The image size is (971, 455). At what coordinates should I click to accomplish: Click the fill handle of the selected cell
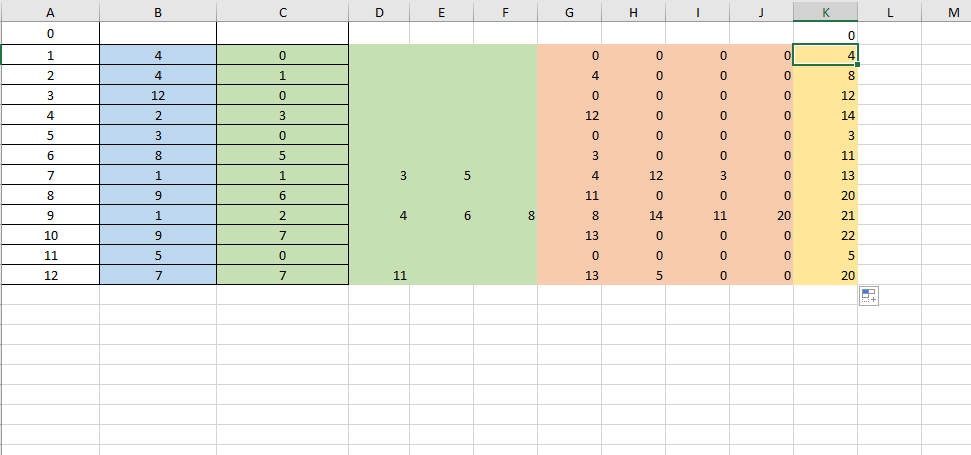(857, 65)
